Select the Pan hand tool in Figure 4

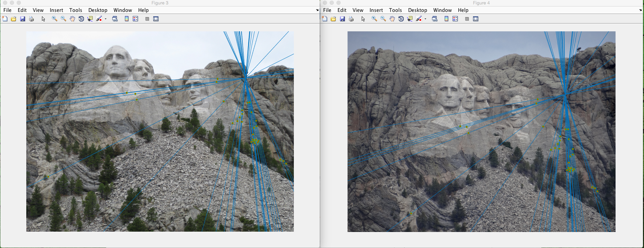click(392, 19)
